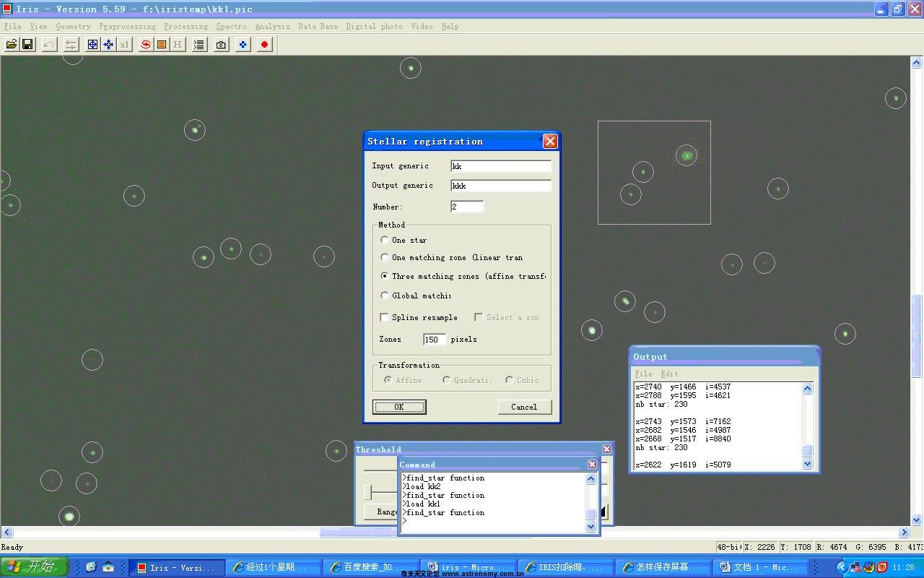Select the Global matching method

384,296
